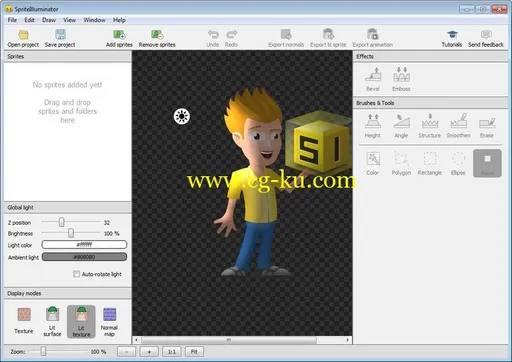The image size is (512, 362).
Task: Click the "Brushes & Tools" panel header
Action: [x=431, y=103]
